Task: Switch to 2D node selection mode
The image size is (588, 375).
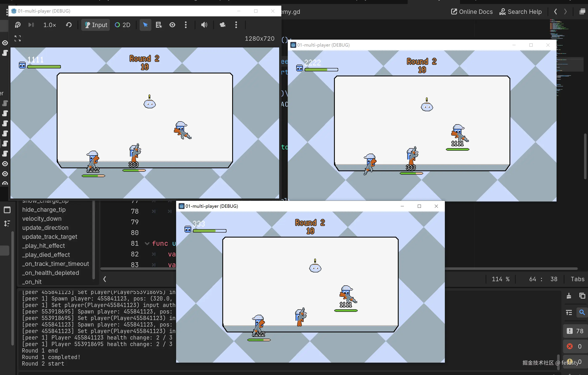Action: click(123, 25)
